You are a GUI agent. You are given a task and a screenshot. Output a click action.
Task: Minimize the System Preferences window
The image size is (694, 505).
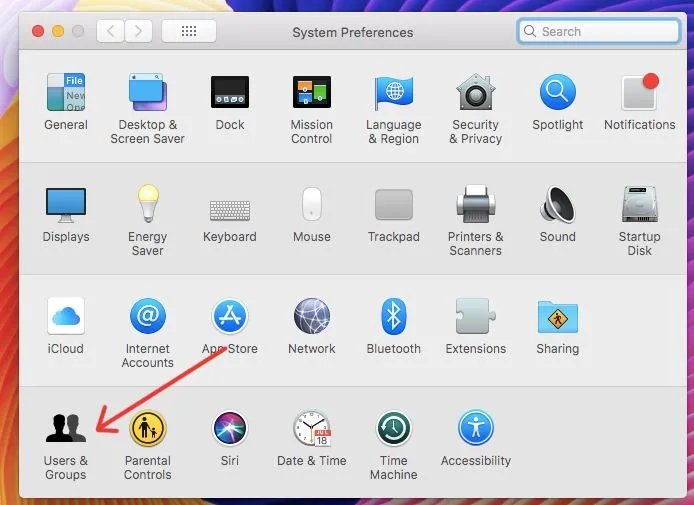tap(58, 31)
